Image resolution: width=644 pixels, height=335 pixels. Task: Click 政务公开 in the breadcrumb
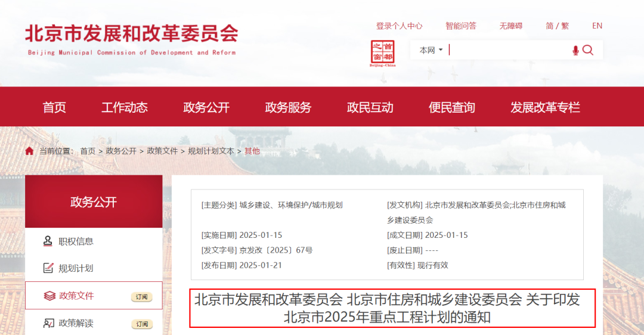pos(121,151)
